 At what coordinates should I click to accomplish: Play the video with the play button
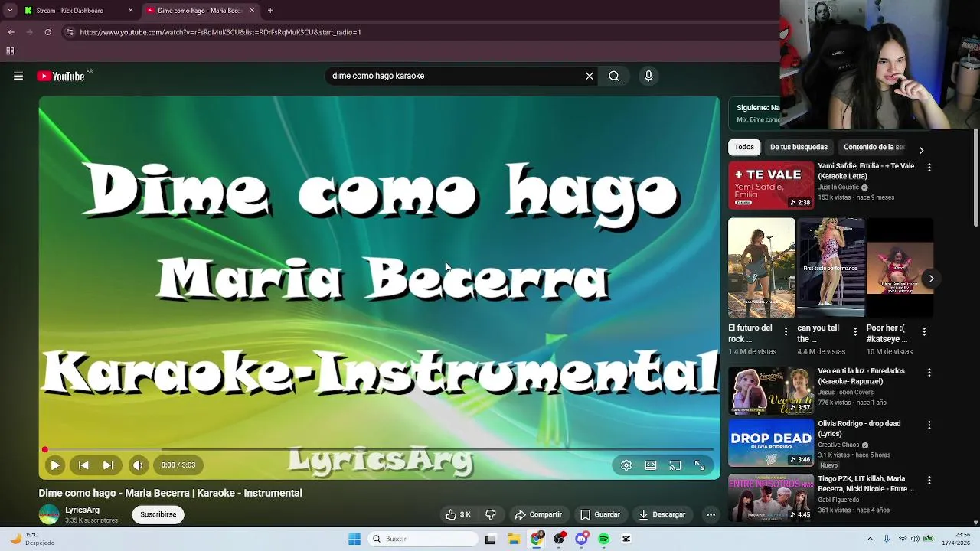55,465
